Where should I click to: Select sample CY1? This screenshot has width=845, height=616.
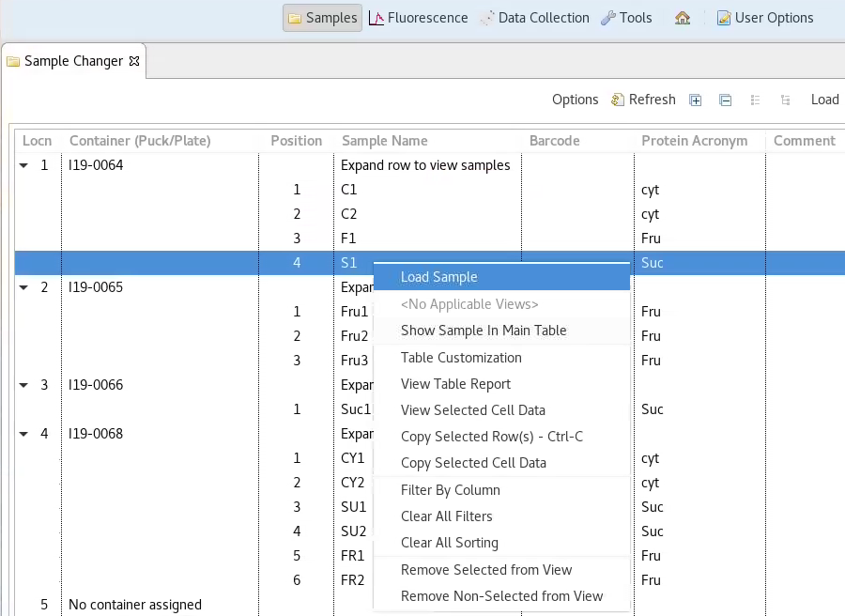point(352,458)
